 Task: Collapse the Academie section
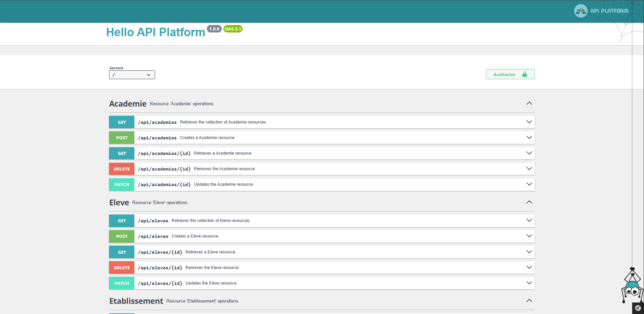point(529,103)
